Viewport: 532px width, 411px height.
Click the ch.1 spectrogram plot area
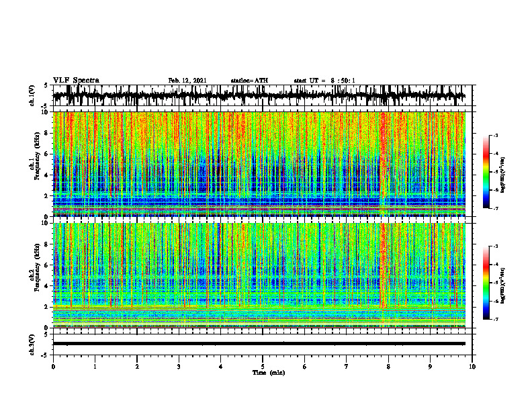259,164
